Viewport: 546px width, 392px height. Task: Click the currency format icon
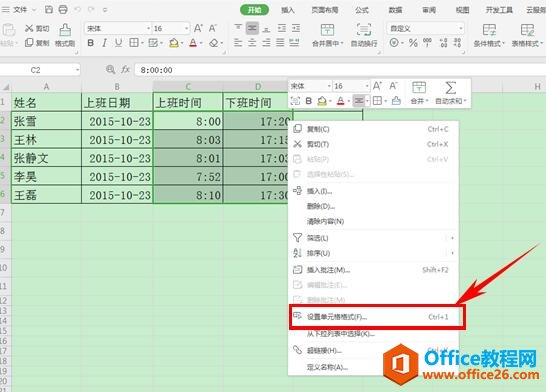pyautogui.click(x=394, y=43)
